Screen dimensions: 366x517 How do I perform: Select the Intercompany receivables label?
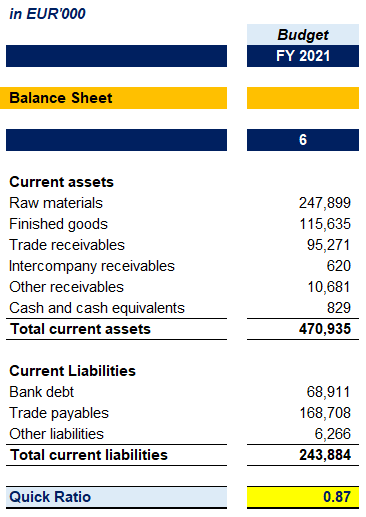92,266
